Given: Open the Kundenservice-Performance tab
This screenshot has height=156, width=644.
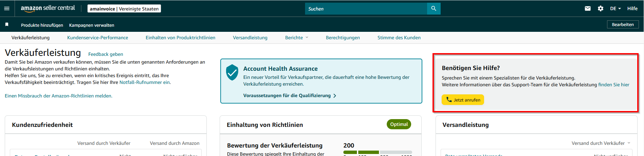Looking at the screenshot, I should 98,38.
